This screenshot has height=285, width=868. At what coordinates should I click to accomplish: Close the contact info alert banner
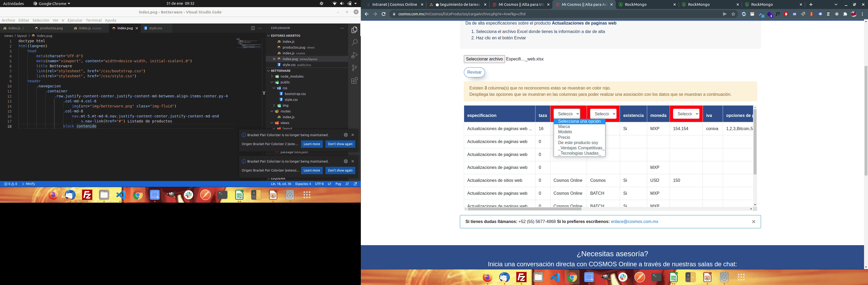pos(754,222)
